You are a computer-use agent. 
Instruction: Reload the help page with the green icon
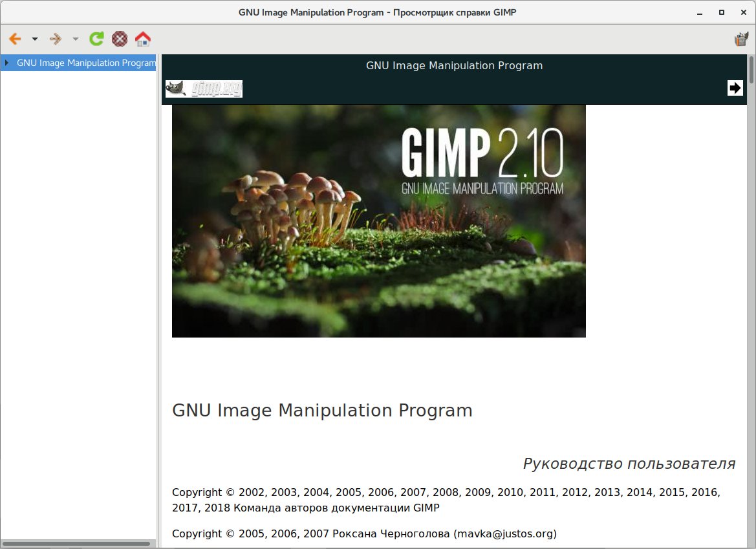[96, 39]
